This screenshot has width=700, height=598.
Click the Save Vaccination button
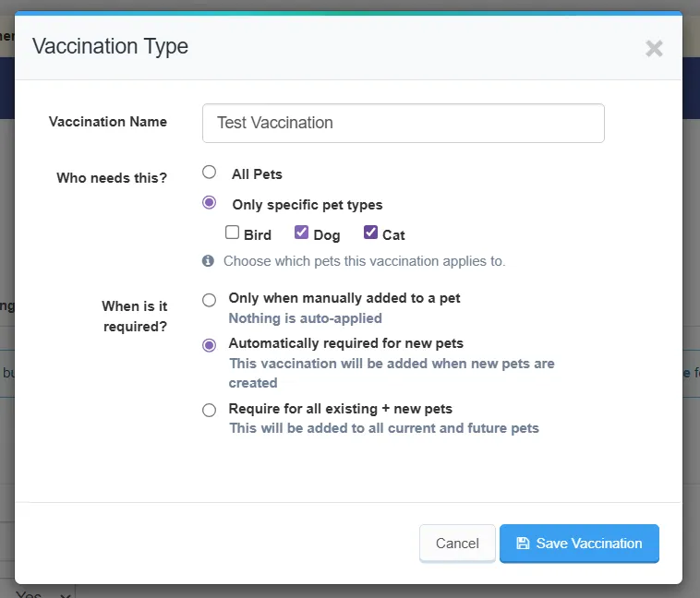[x=579, y=544]
